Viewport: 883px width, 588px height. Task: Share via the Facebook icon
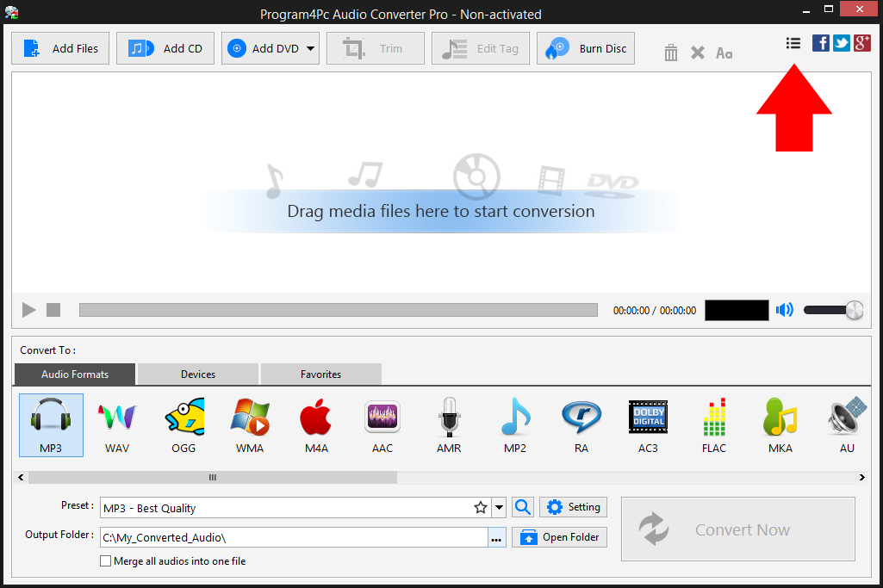point(820,42)
